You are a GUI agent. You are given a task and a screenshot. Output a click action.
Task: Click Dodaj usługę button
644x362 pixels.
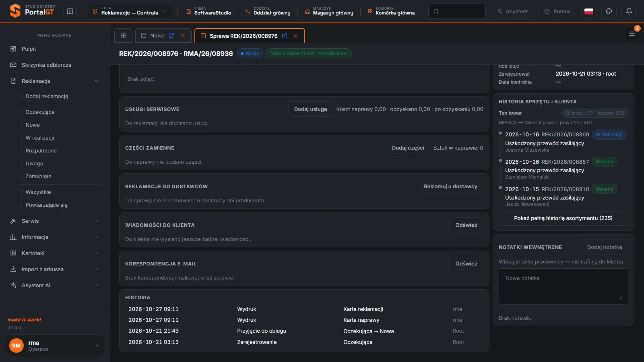tap(310, 109)
